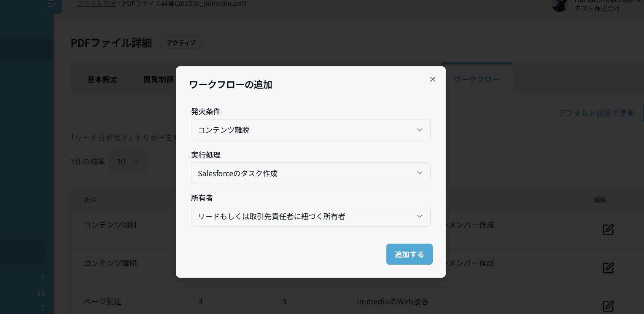Open the 所有者 dropdown
Viewport: 644px width, 314px height.
(310, 216)
